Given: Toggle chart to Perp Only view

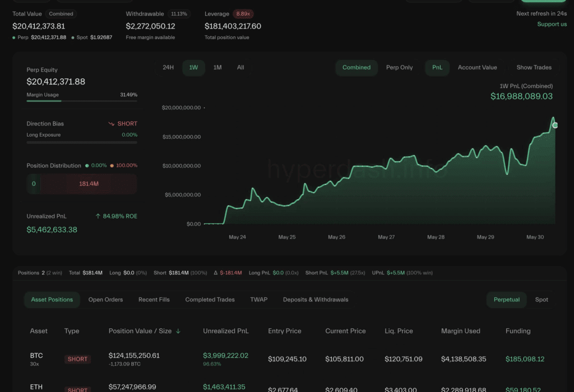Looking at the screenshot, I should [399, 68].
